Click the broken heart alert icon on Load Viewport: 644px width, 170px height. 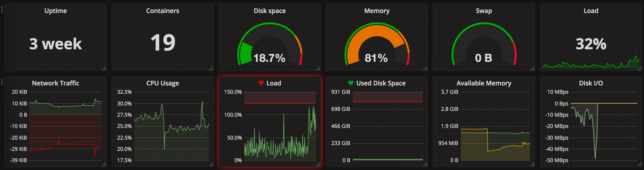coord(261,83)
